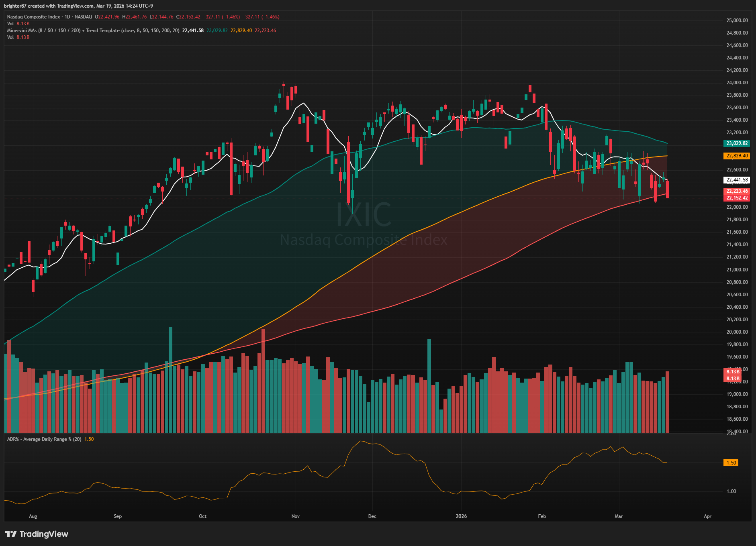Click the teal 23,029.82 price tag
The image size is (756, 546).
[737, 143]
